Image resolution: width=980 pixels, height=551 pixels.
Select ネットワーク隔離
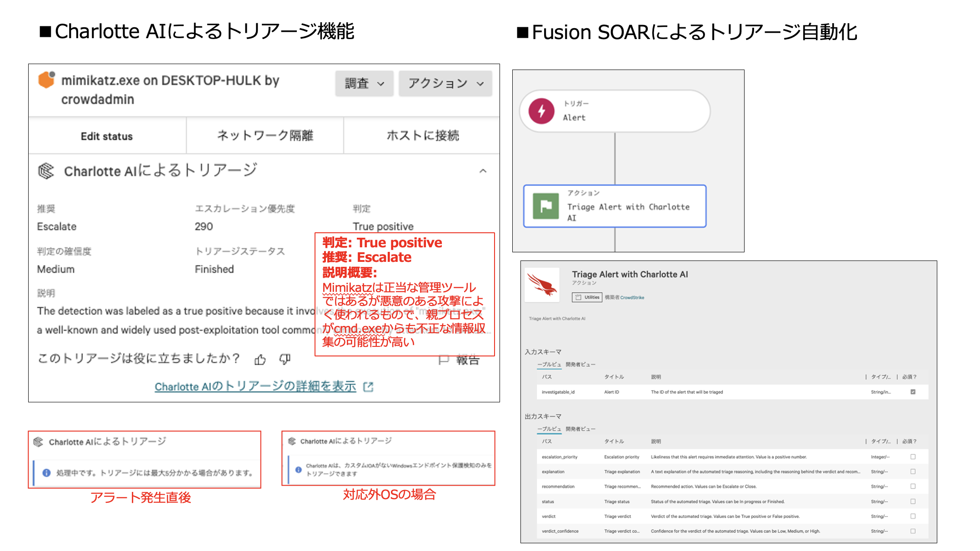coord(265,136)
